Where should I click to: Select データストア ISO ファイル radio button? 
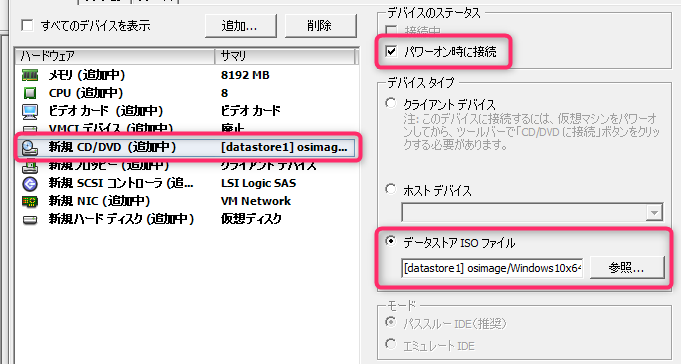(391, 241)
